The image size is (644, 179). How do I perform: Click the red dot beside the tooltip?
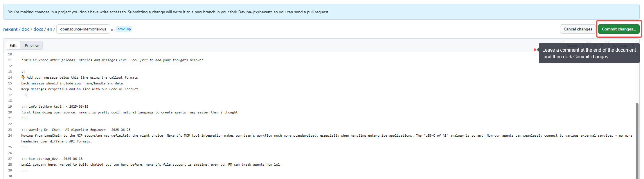535,50
